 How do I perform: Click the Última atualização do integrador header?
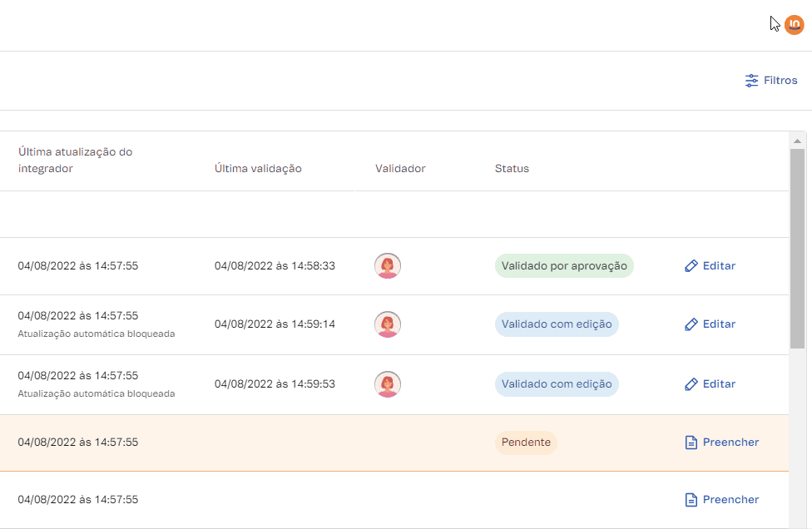(x=75, y=161)
